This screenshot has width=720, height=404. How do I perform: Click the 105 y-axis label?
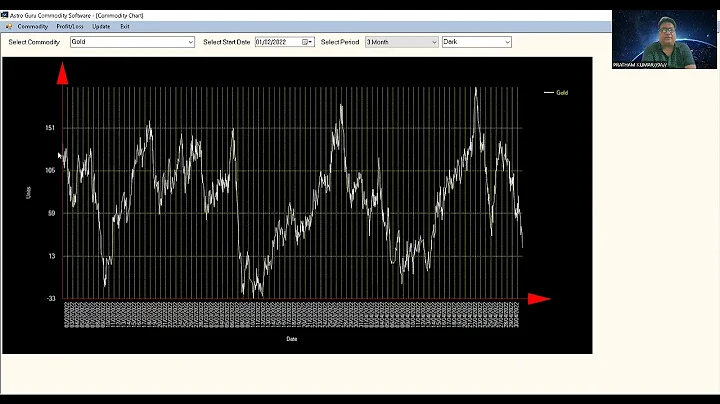(x=50, y=170)
